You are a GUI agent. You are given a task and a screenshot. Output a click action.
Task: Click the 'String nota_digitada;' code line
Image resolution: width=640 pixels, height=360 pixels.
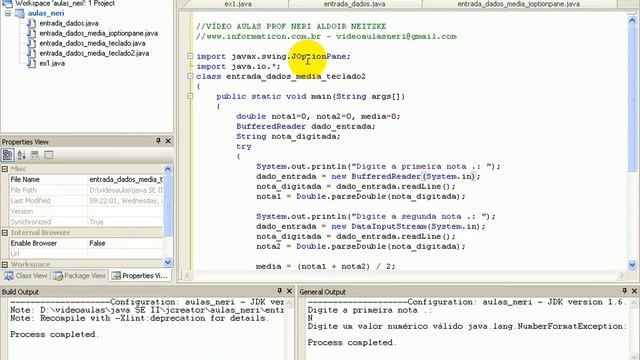(288, 136)
